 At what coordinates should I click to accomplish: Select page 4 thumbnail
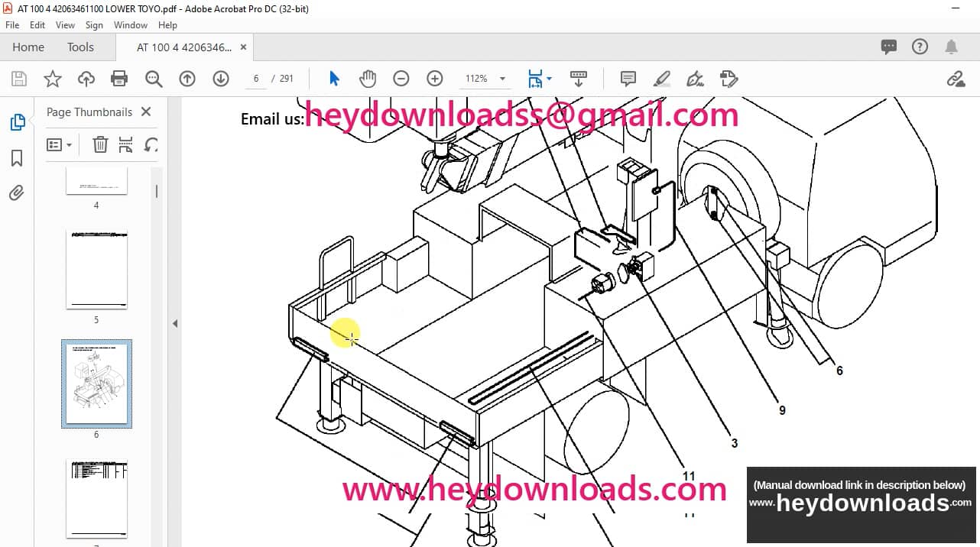(x=96, y=180)
